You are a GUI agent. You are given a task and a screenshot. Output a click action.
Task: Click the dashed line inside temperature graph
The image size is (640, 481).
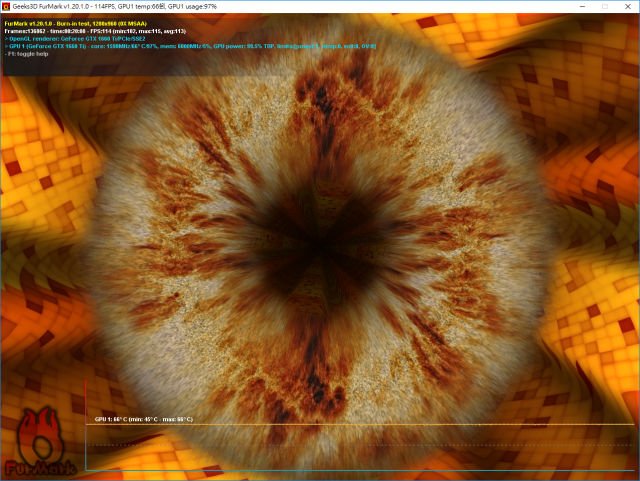coord(359,445)
